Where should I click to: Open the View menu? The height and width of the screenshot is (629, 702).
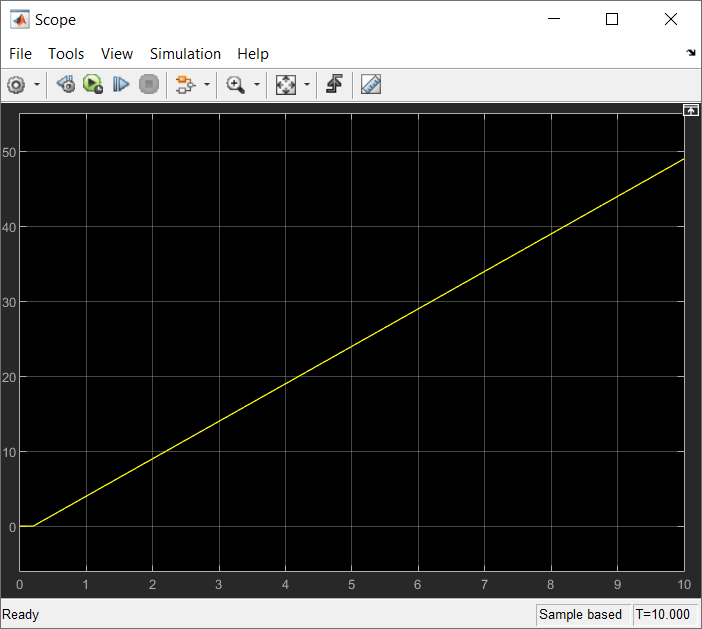point(117,54)
